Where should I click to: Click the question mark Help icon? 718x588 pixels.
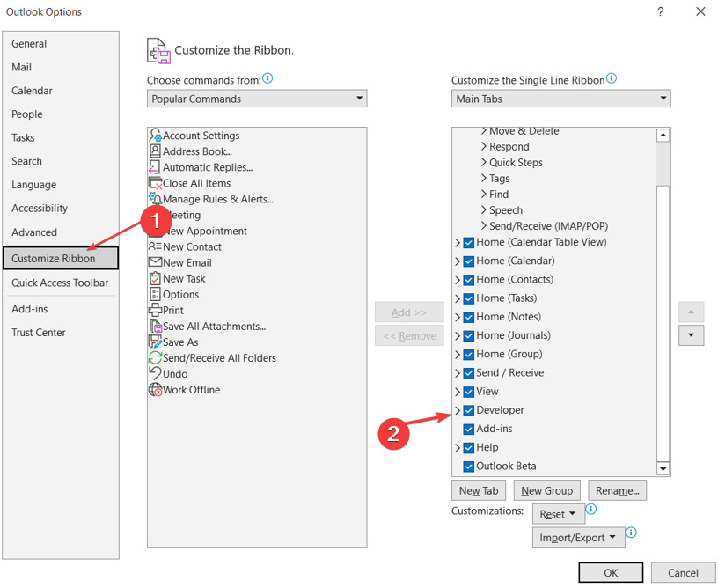tap(660, 12)
